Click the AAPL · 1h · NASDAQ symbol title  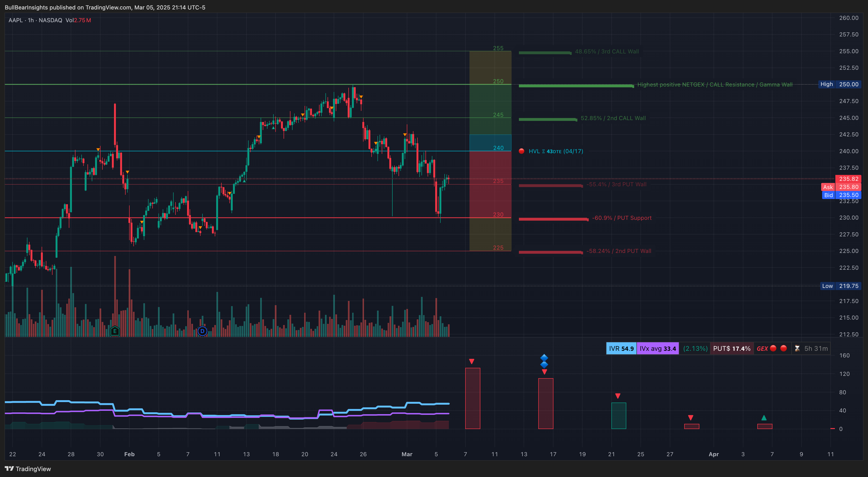click(x=35, y=20)
